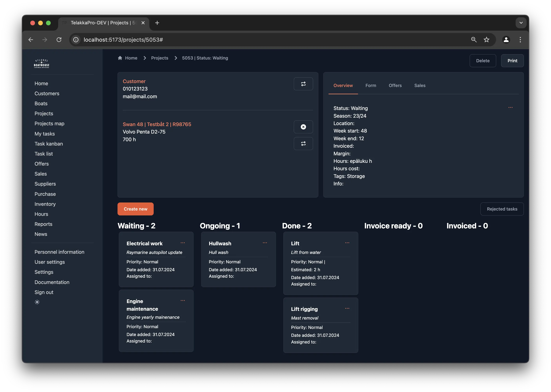
Task: Click the swap customer icon button
Action: (303, 84)
